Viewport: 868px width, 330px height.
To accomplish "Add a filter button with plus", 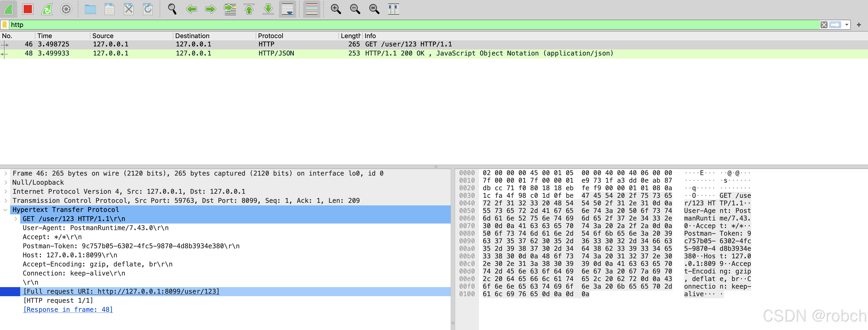I will [x=859, y=24].
